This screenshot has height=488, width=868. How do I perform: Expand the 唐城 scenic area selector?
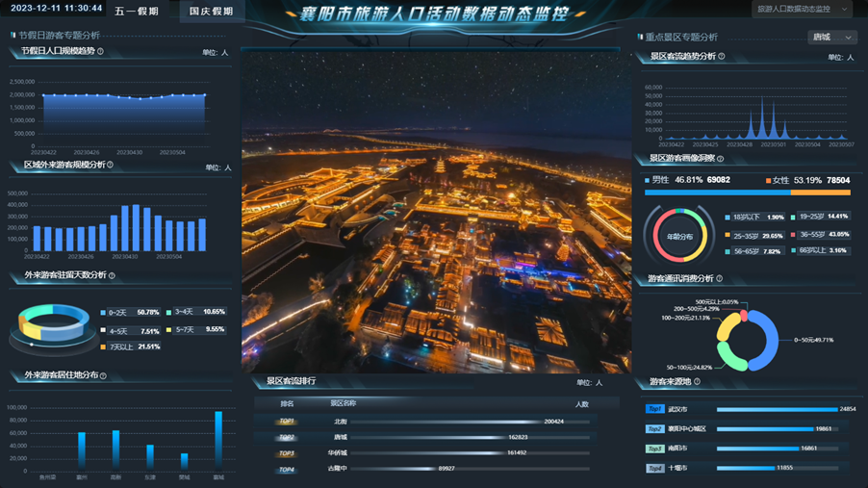pyautogui.click(x=831, y=38)
